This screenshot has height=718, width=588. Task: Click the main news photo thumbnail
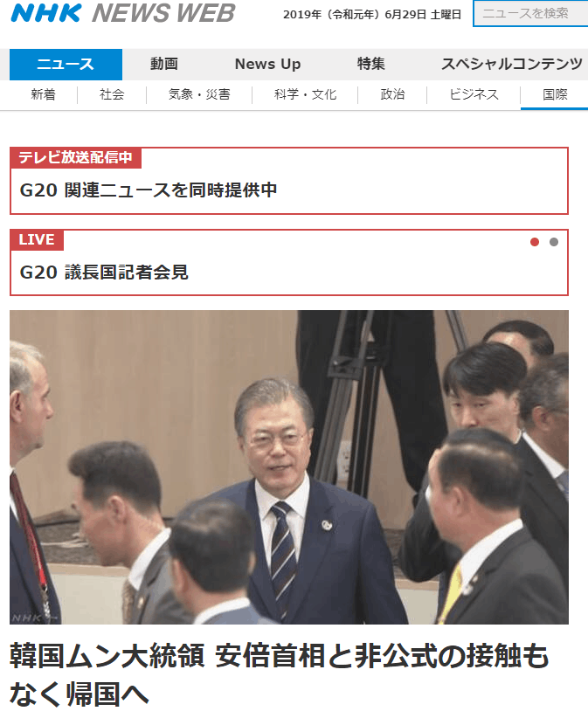pos(289,467)
